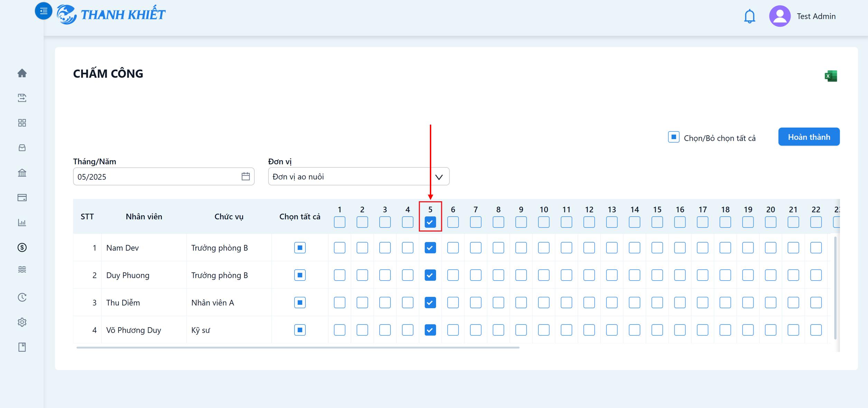Check day 10 header checkbox
Viewport: 868px width, 408px height.
coord(544,222)
